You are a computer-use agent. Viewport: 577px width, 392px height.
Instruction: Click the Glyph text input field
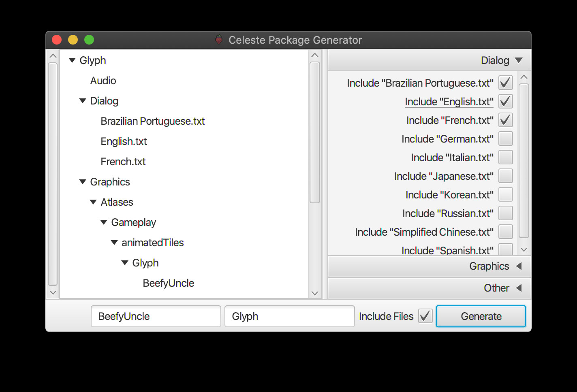289,316
